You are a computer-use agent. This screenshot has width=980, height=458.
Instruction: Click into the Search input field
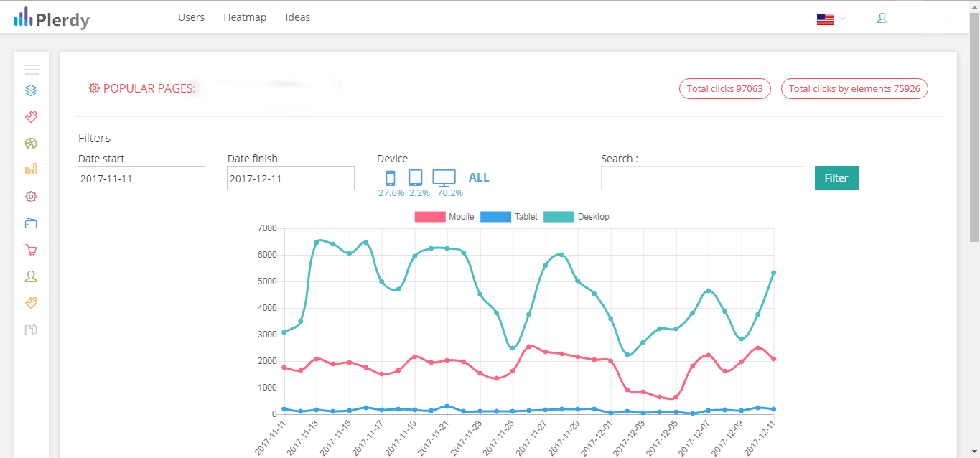pos(701,178)
